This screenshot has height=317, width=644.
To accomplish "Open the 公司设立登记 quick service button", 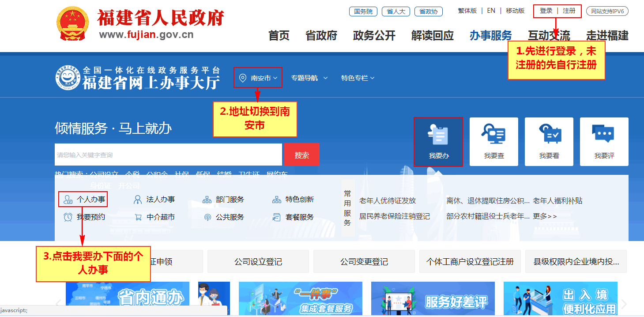I will point(258,261).
